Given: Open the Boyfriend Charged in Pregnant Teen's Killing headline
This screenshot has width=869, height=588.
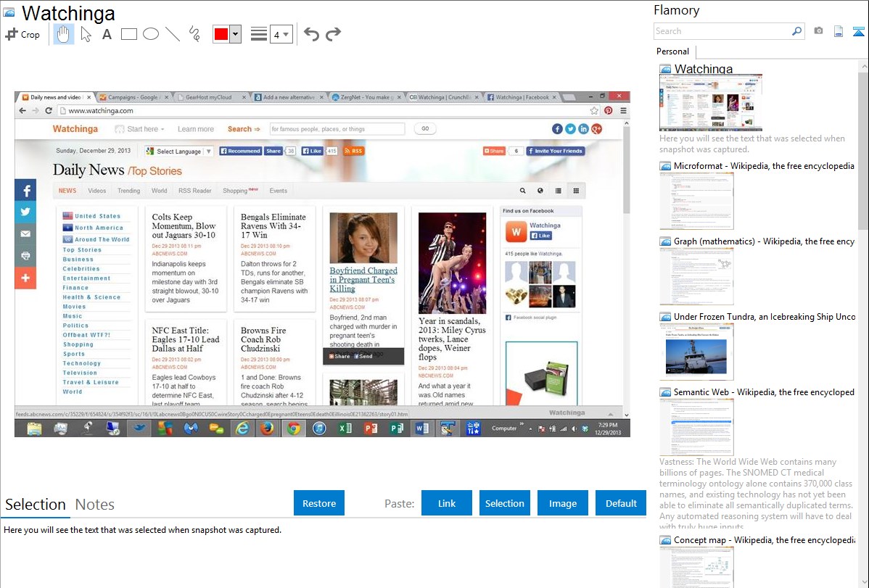Looking at the screenshot, I should click(x=363, y=280).
